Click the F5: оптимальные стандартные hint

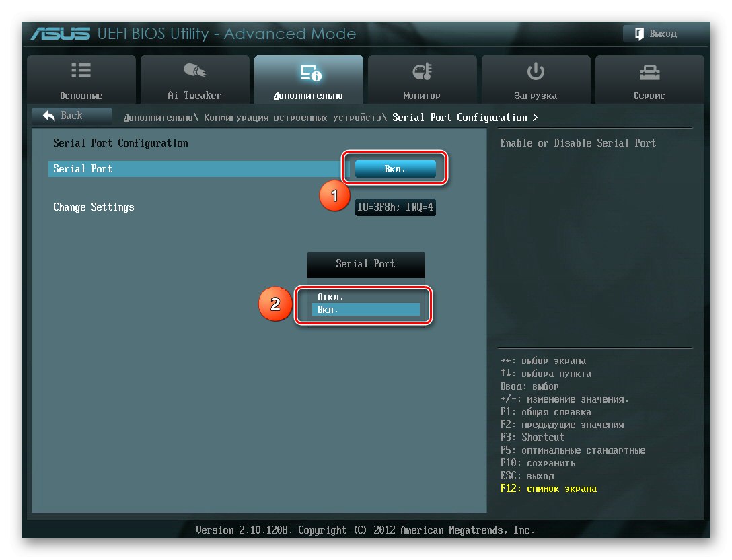[x=573, y=450]
